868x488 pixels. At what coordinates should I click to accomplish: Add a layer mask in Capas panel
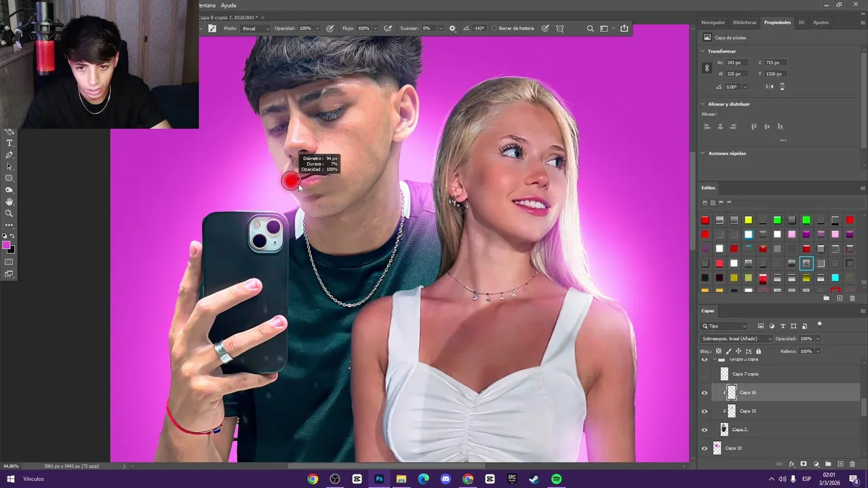804,464
